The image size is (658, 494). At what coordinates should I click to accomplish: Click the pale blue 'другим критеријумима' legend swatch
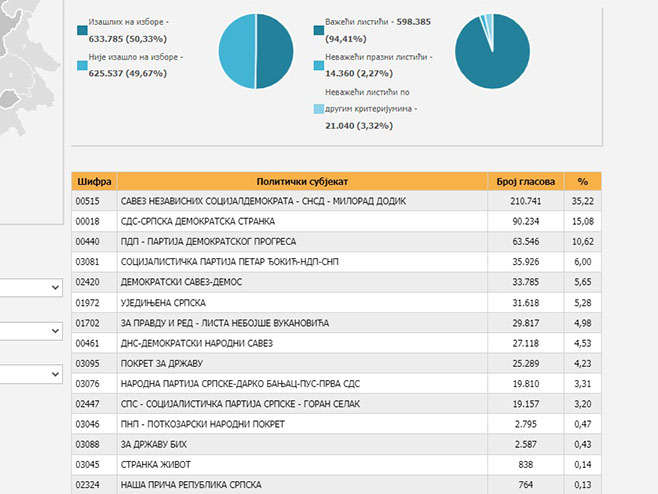pyautogui.click(x=319, y=109)
